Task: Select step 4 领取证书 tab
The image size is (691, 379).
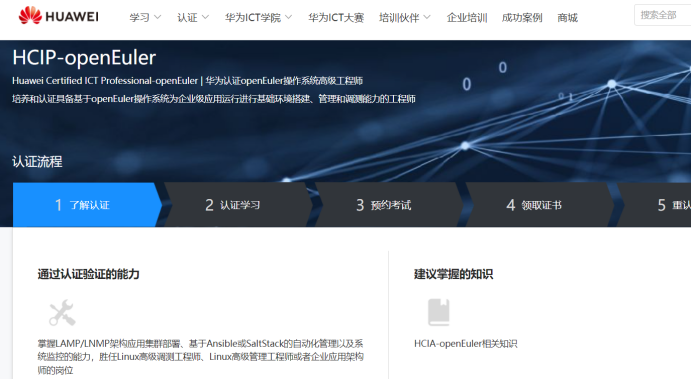Action: tap(539, 205)
